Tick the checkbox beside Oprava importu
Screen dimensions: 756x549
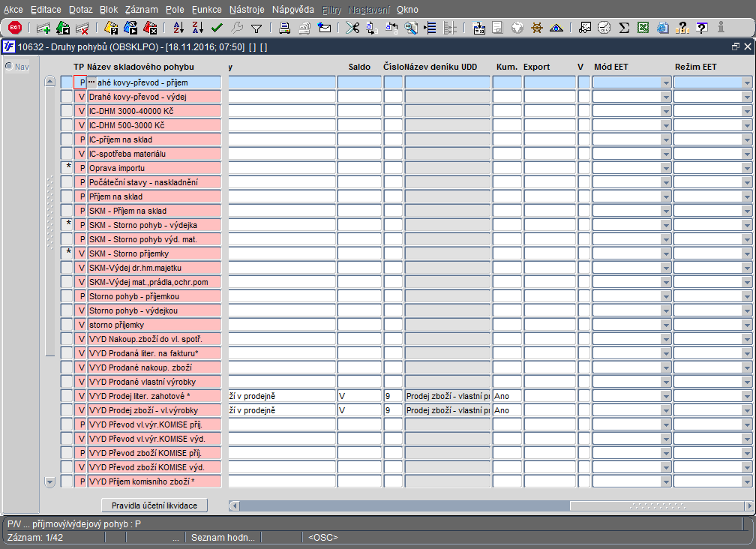pyautogui.click(x=67, y=168)
